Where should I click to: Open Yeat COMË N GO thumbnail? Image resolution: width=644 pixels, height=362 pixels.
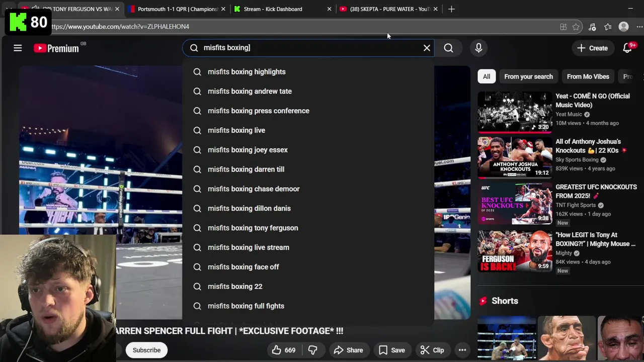[515, 112]
